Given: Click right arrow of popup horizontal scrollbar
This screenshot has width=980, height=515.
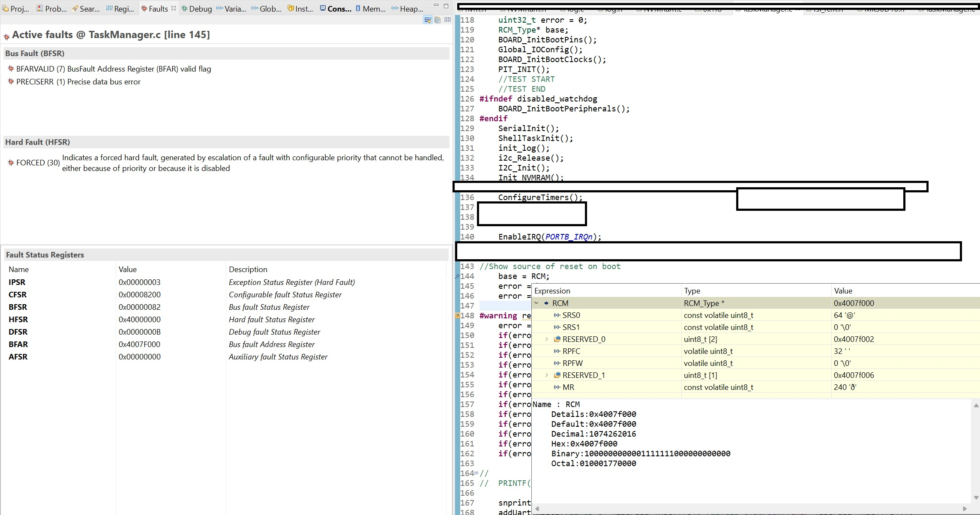Looking at the screenshot, I should [x=965, y=509].
